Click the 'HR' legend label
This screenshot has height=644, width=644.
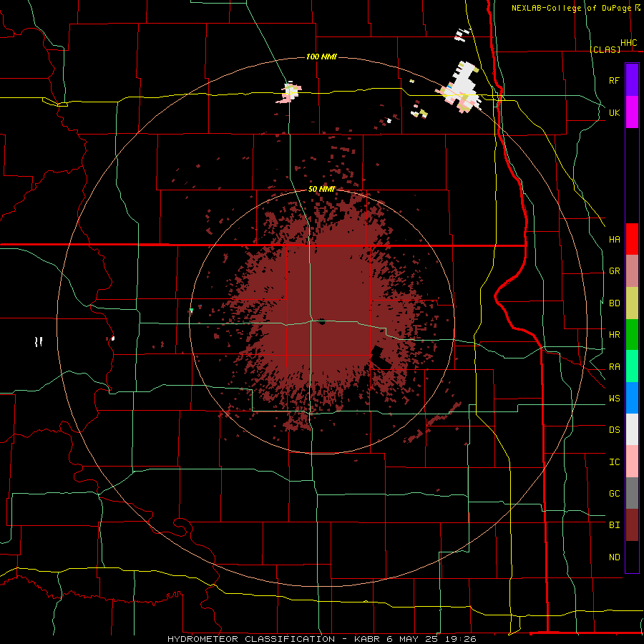pos(614,335)
